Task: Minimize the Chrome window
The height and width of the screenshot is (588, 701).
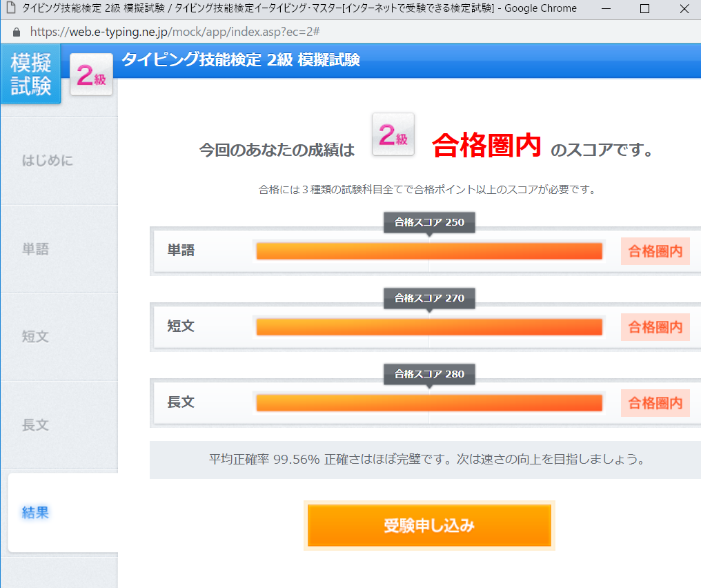Action: (x=606, y=9)
